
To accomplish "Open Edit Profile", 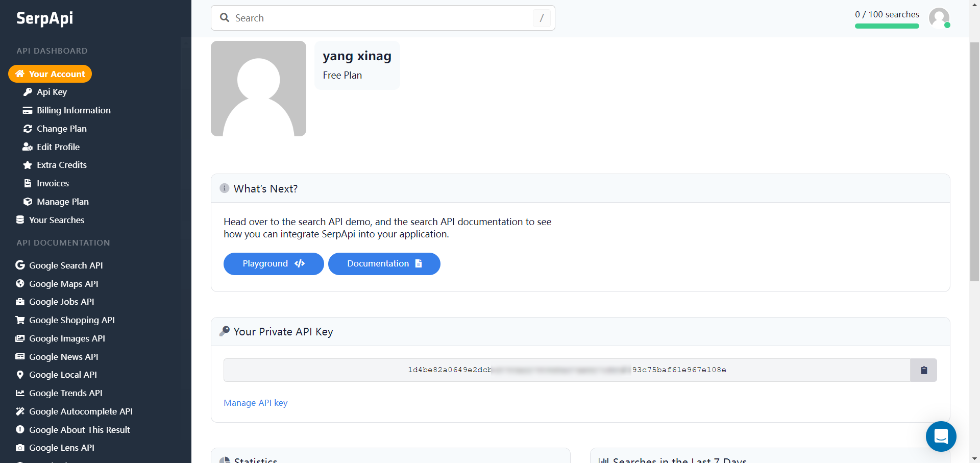I will coord(58,147).
